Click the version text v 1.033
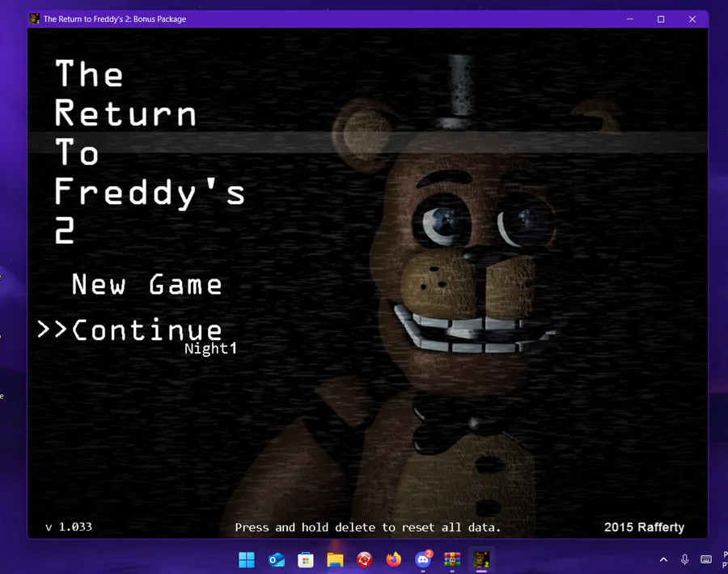 [69, 526]
